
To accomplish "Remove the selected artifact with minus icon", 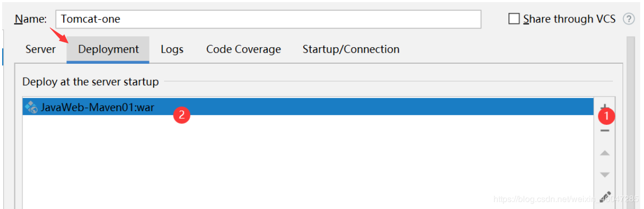I will [604, 130].
